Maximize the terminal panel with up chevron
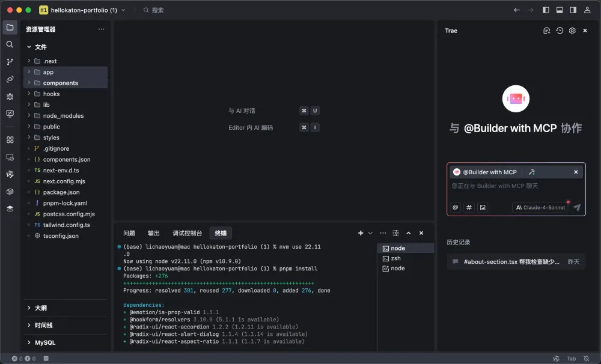The width and height of the screenshot is (601, 364). tap(409, 233)
